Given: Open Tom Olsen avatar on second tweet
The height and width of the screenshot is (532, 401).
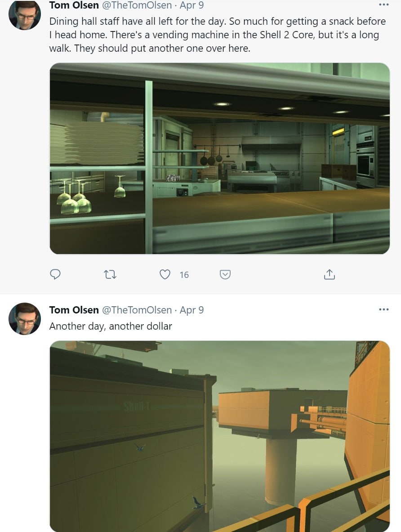Looking at the screenshot, I should click(x=25, y=319).
